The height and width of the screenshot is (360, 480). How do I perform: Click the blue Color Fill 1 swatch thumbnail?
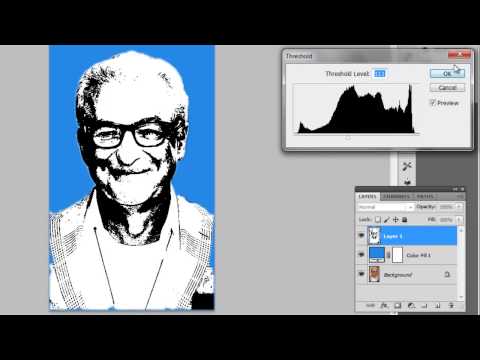click(377, 255)
